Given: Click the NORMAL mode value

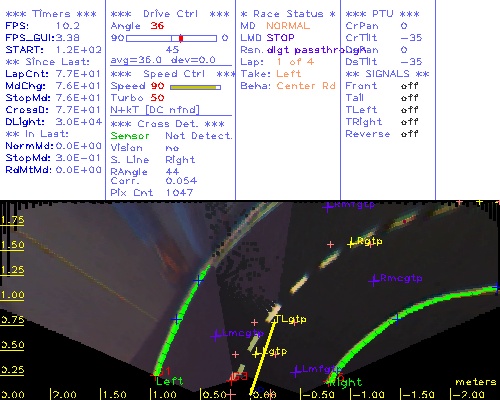Looking at the screenshot, I should point(288,26).
